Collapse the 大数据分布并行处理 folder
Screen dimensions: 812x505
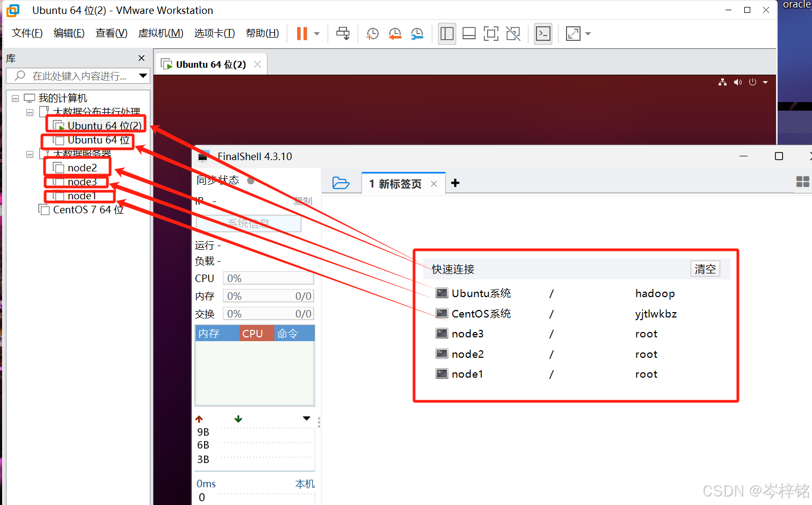(30, 112)
